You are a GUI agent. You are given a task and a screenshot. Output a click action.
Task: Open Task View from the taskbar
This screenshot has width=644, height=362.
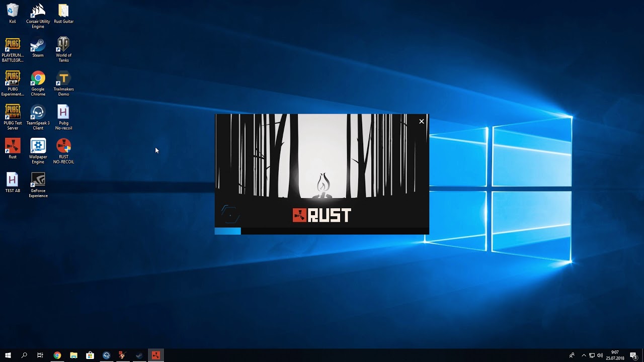click(x=40, y=355)
